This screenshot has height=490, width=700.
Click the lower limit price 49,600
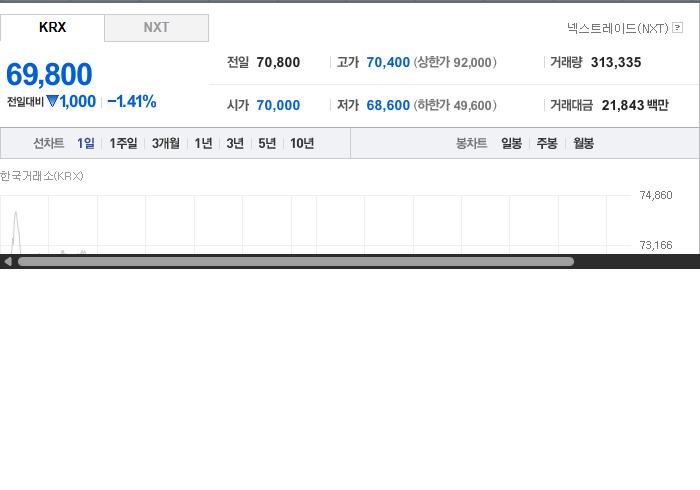pos(472,105)
